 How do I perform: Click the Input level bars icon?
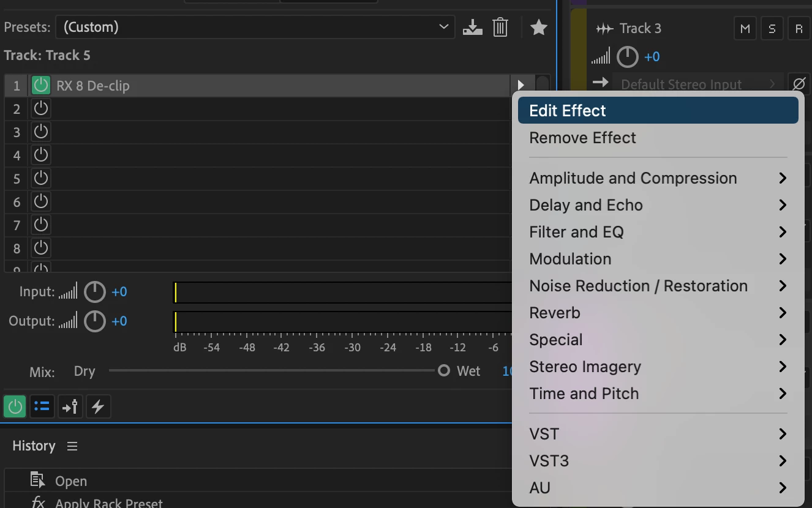pyautogui.click(x=68, y=292)
